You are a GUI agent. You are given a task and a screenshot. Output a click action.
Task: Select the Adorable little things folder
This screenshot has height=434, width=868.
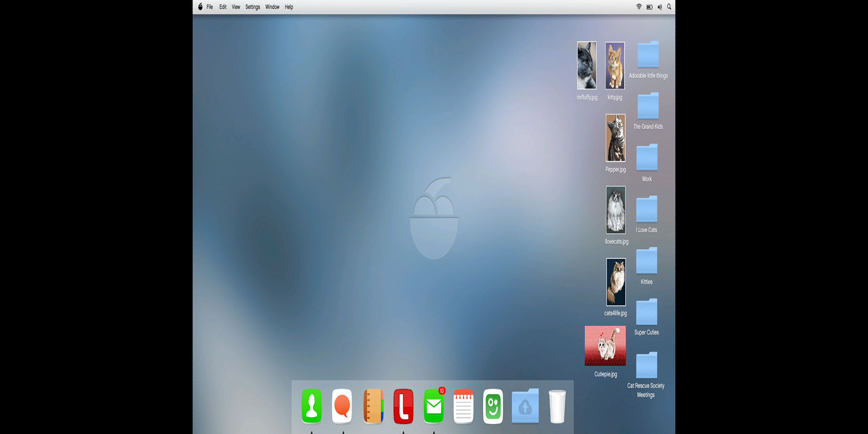(648, 60)
